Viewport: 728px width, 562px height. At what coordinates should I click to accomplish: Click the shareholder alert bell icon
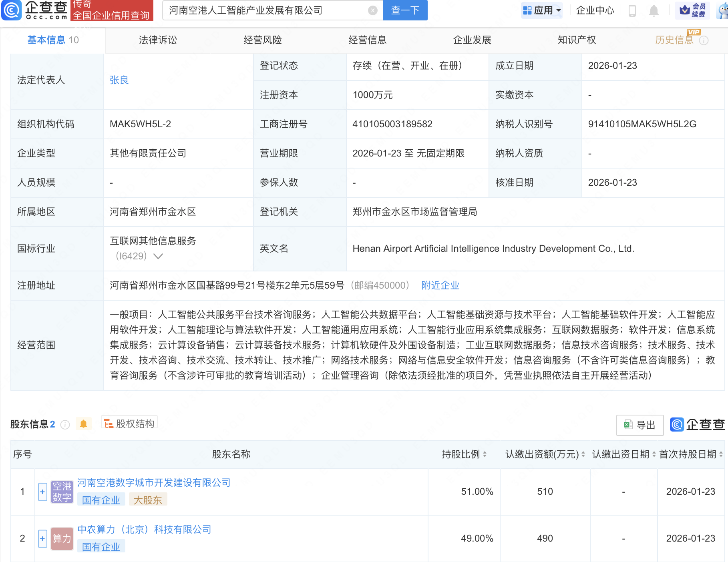(x=83, y=424)
